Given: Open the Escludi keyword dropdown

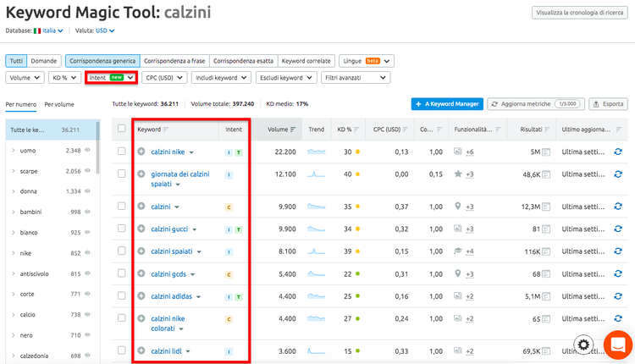Looking at the screenshot, I should tap(286, 78).
